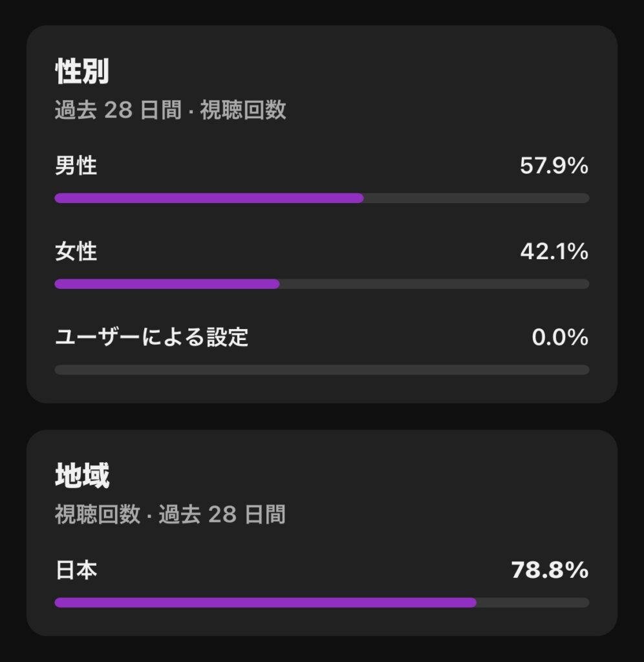644x662 pixels.
Task: Click the purple 女性 progress bar
Action: (x=167, y=284)
